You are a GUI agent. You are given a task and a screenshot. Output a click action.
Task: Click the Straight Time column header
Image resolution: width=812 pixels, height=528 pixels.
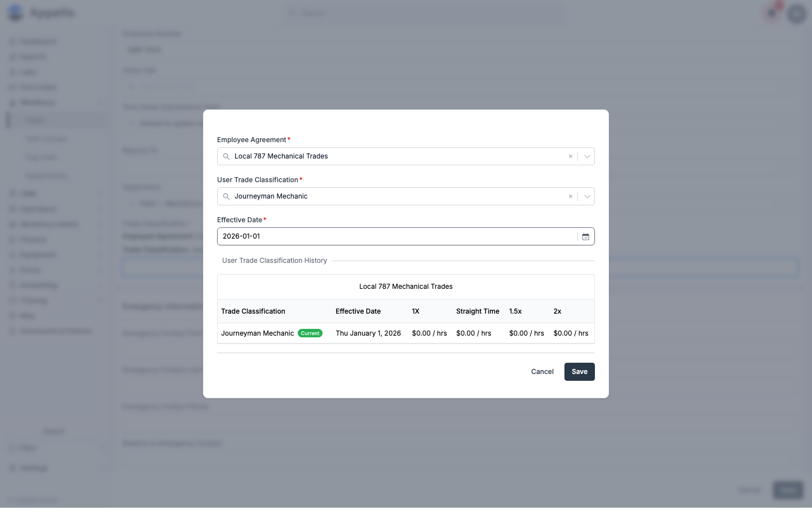tap(478, 311)
